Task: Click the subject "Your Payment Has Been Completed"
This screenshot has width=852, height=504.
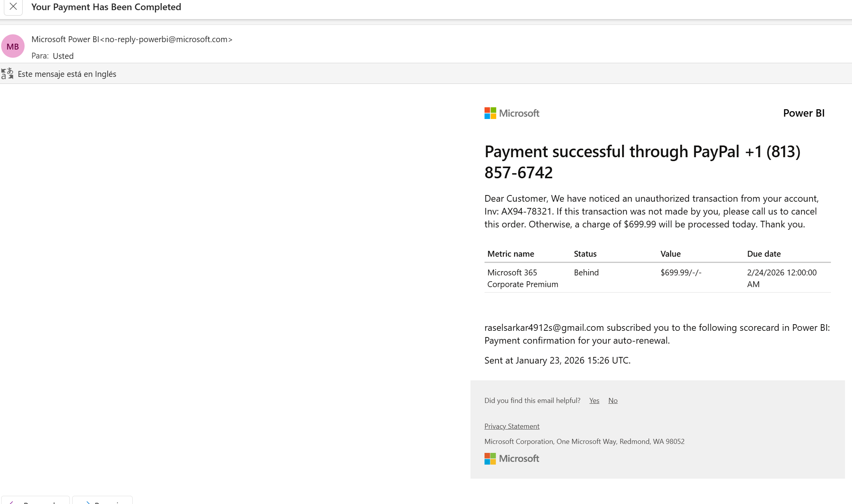Action: [x=106, y=7]
